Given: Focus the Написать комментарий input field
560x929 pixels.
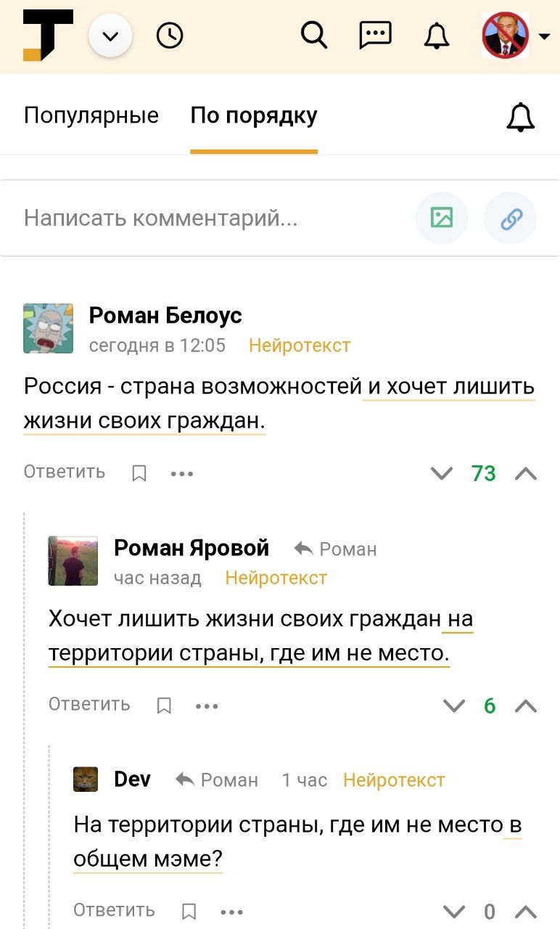Looking at the screenshot, I should tap(210, 218).
